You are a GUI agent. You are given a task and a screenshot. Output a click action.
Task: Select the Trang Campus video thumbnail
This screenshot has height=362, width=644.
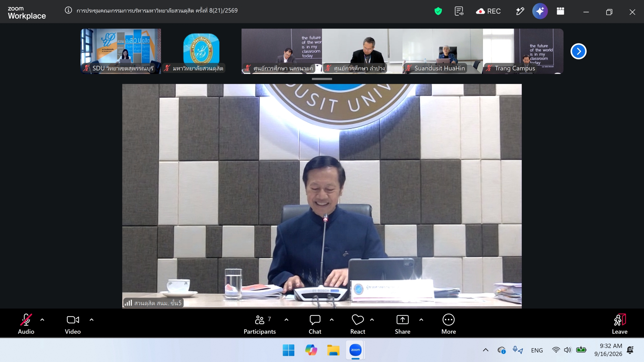523,51
